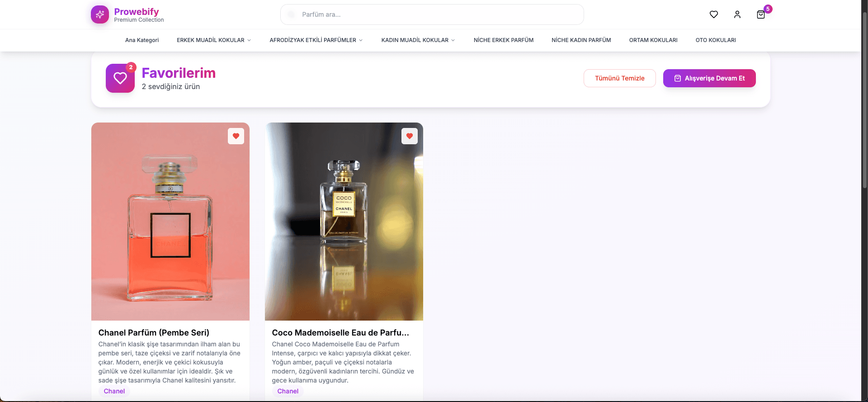Click the purple Favorilerim heart badge icon
Screen dimensions: 868x402
tap(120, 78)
